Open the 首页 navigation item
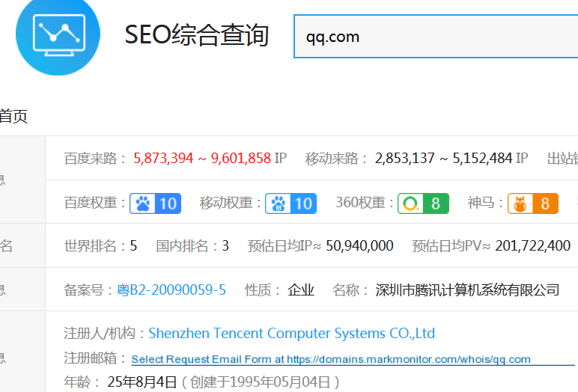Viewport: 578px width, 392px height. pyautogui.click(x=13, y=117)
